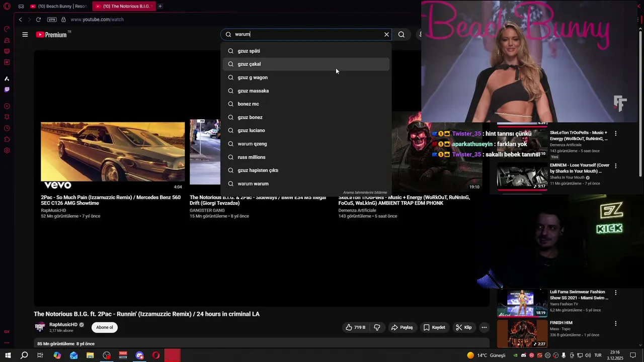Open Discord tray icon
The image size is (644, 362).
523,355
